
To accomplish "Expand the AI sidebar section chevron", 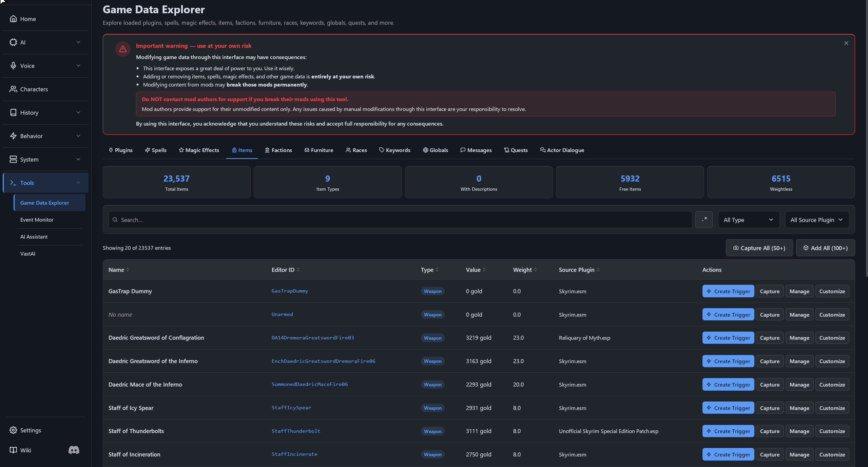I will pyautogui.click(x=78, y=42).
